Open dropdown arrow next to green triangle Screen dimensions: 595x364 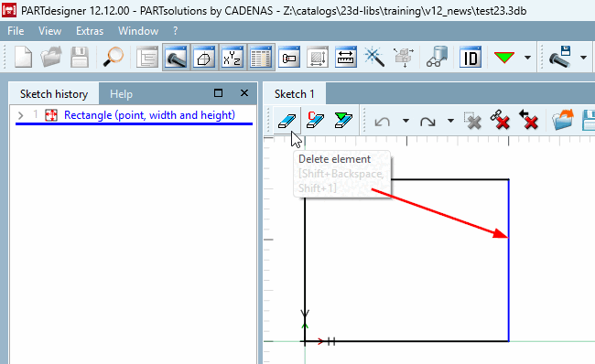click(527, 58)
